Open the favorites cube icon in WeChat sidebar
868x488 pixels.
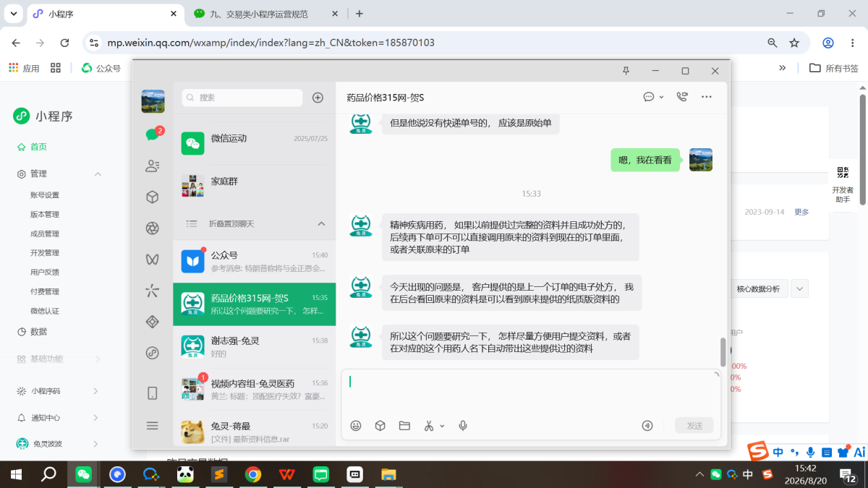152,197
